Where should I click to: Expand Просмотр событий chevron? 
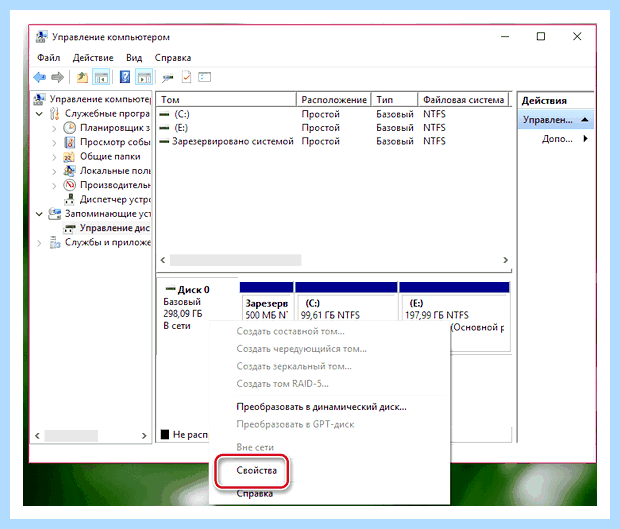pos(54,143)
